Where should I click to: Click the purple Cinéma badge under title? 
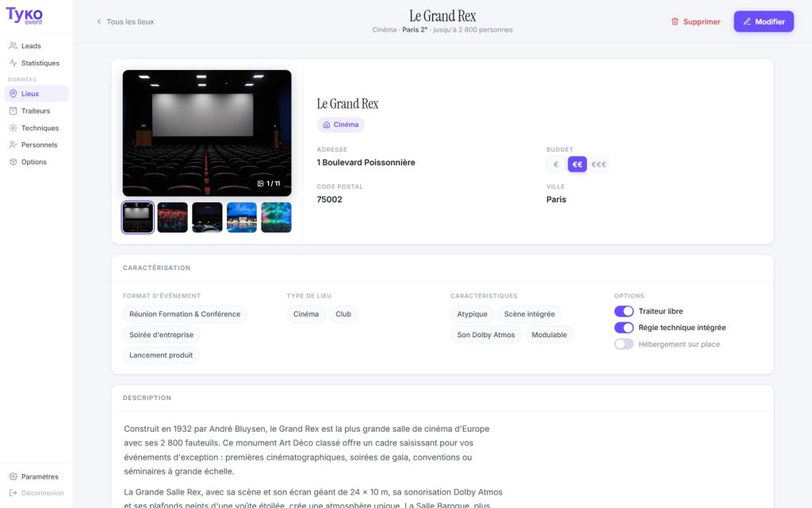341,125
